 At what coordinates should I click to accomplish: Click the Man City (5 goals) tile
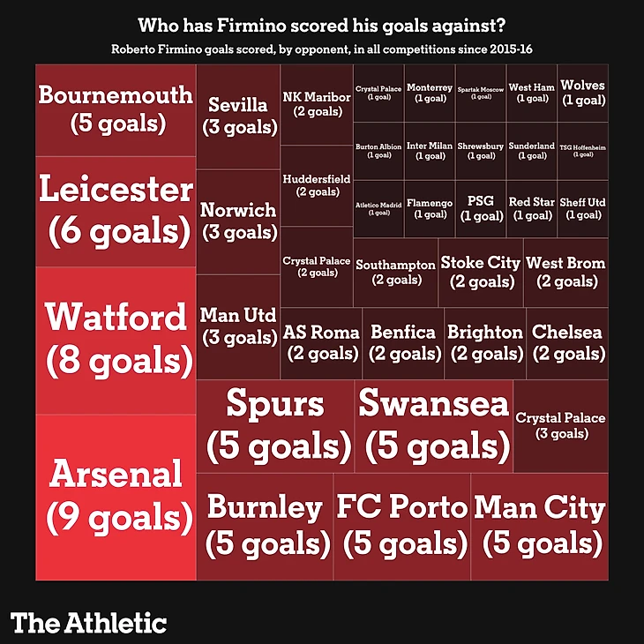pos(539,526)
